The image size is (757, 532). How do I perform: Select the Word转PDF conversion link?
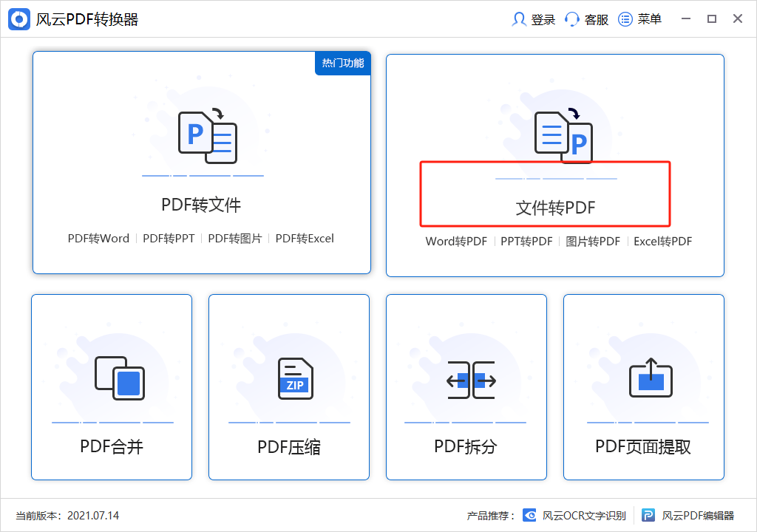455,241
